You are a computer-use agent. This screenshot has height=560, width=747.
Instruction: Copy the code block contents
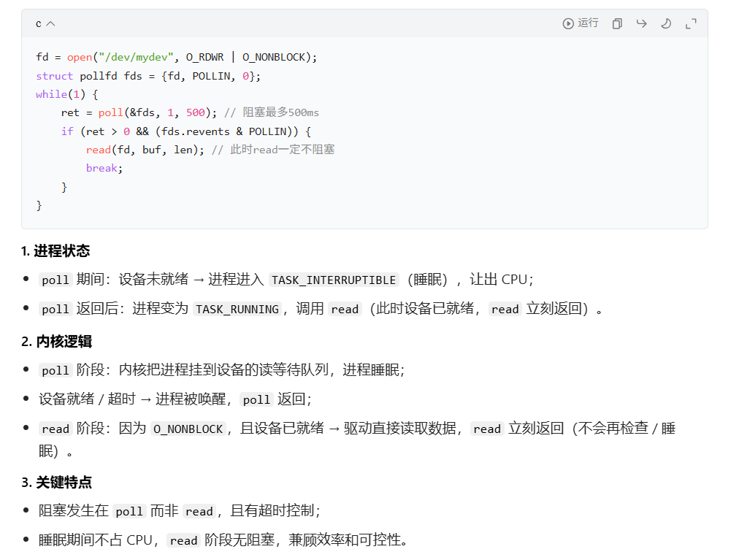coord(617,23)
